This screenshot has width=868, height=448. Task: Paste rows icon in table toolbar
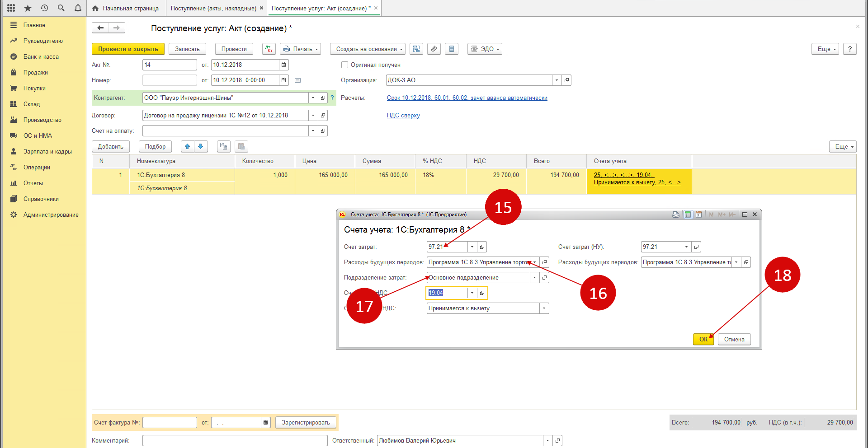coord(241,146)
